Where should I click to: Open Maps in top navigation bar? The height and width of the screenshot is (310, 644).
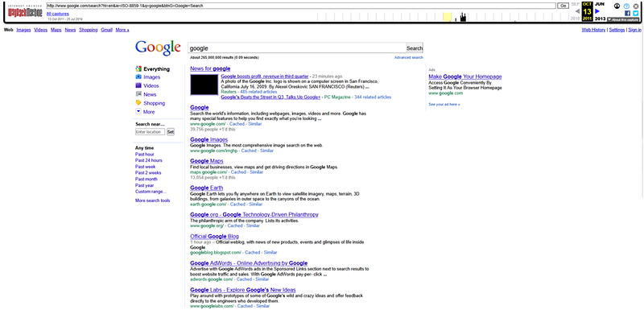click(x=56, y=30)
